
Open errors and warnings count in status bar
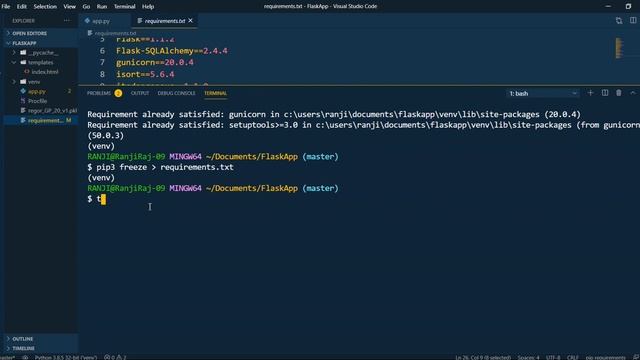click(115, 357)
